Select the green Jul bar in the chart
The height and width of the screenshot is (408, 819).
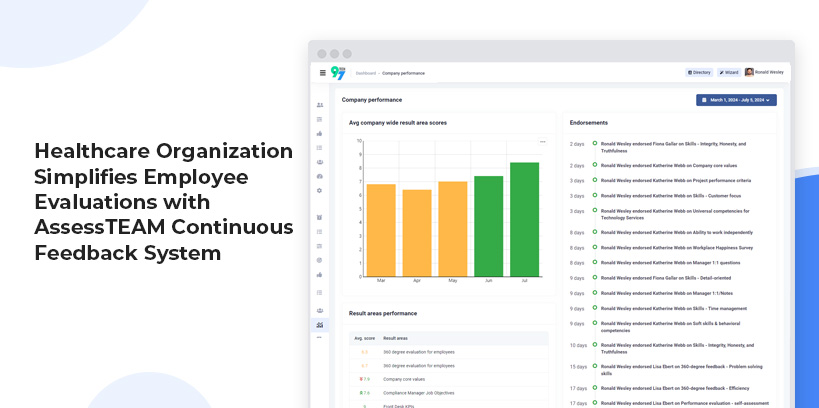[x=524, y=219]
